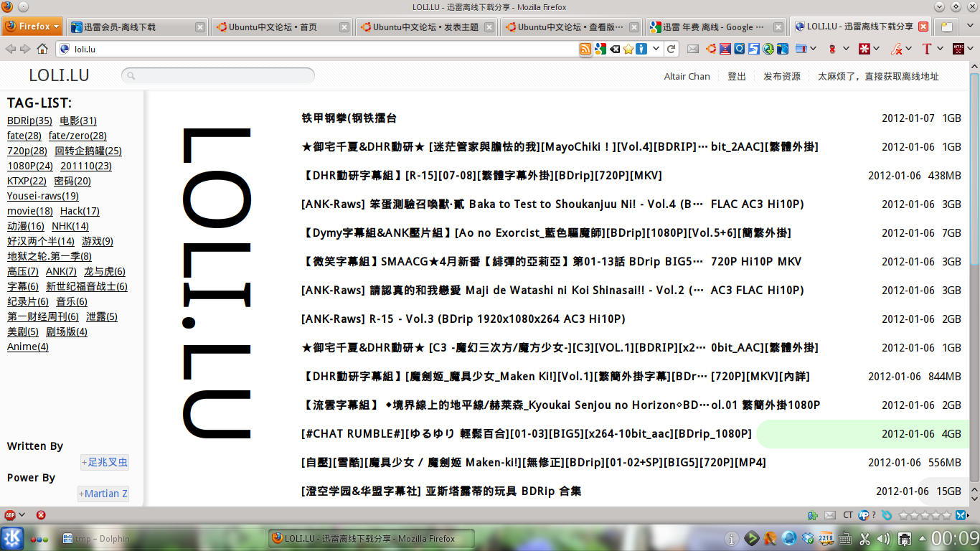Click the clock in the KDE panel
The height and width of the screenshot is (551, 980).
coord(956,538)
